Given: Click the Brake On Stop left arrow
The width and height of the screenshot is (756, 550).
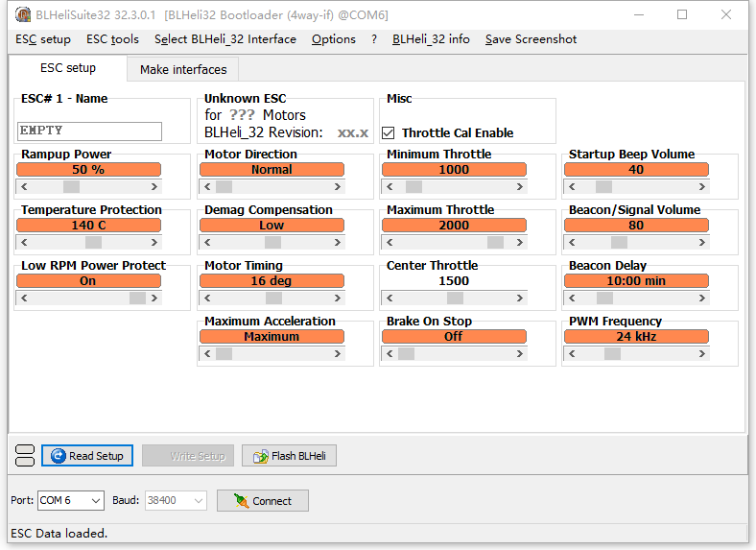Looking at the screenshot, I should pyautogui.click(x=390, y=353).
